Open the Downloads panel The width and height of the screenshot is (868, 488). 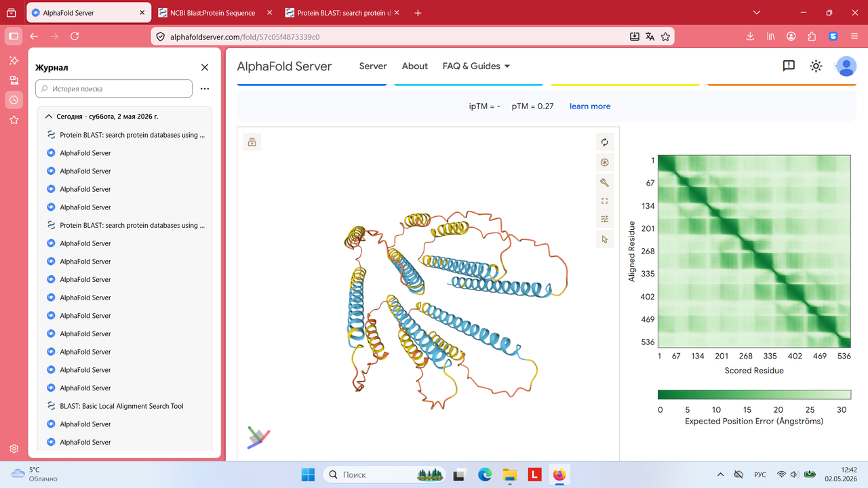(751, 37)
